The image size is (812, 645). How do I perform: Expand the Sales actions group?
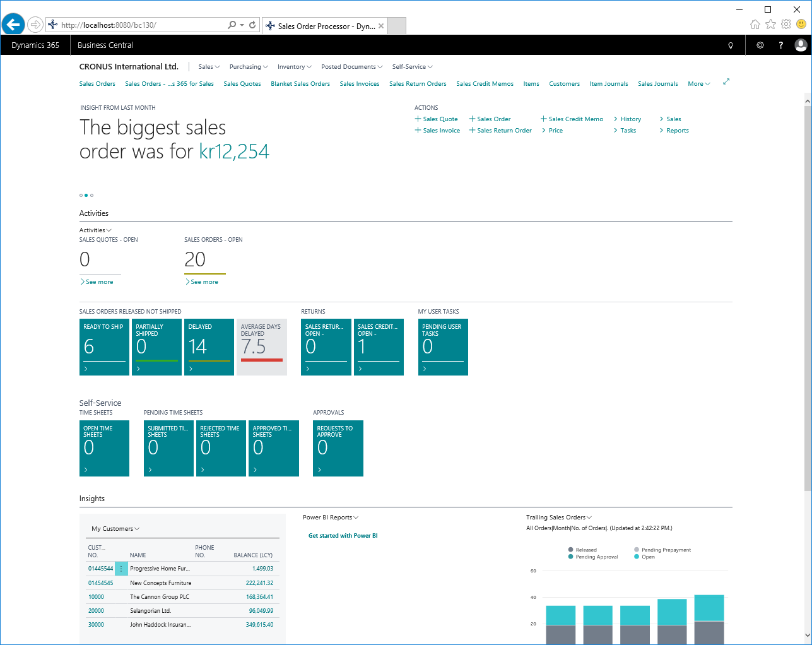pyautogui.click(x=670, y=119)
